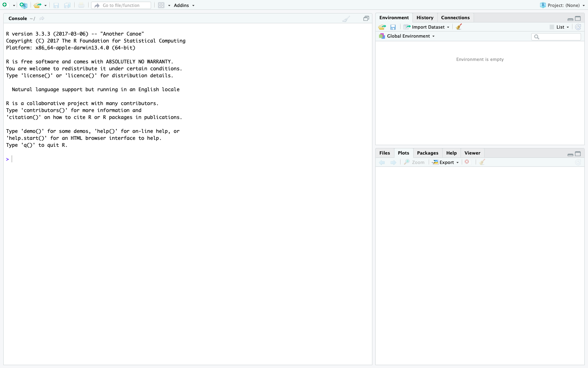Create a new R project
The height and width of the screenshot is (368, 588).
click(x=23, y=5)
